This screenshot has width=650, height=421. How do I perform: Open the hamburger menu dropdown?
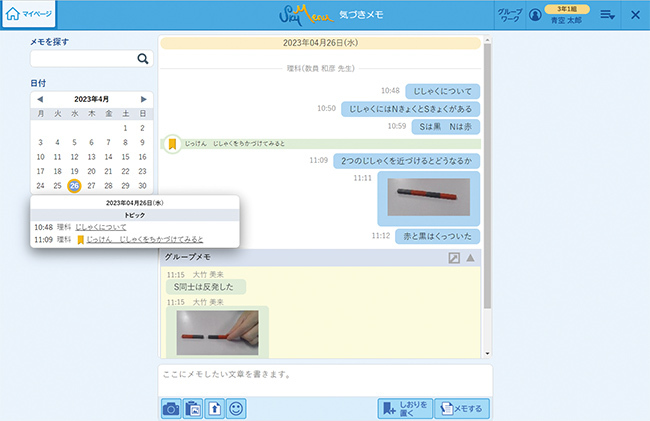point(607,15)
